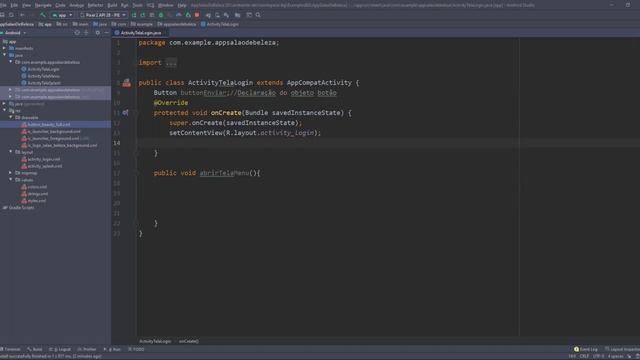This screenshot has height=360, width=640.
Task: Open the Analyze menu
Action: click(x=76, y=5)
